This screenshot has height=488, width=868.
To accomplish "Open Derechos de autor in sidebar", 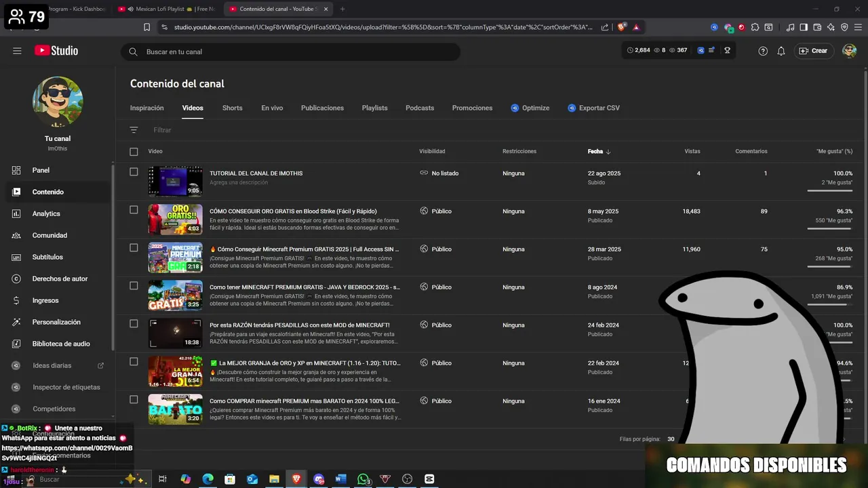I will pos(60,279).
